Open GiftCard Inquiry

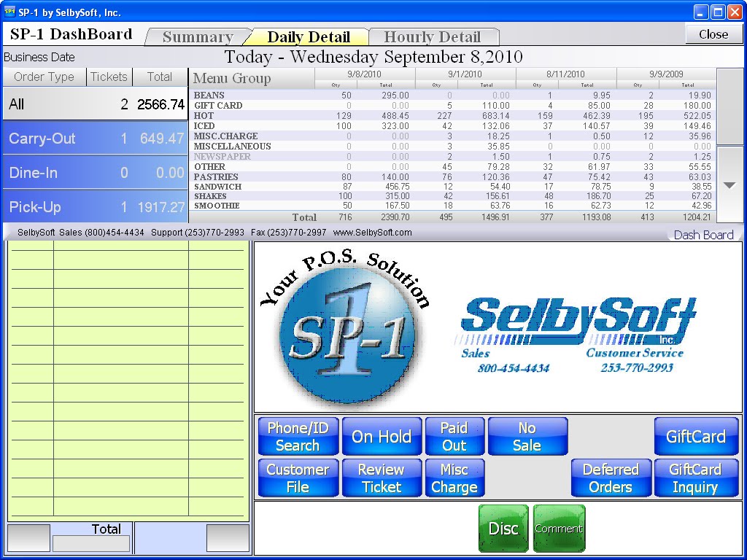696,478
